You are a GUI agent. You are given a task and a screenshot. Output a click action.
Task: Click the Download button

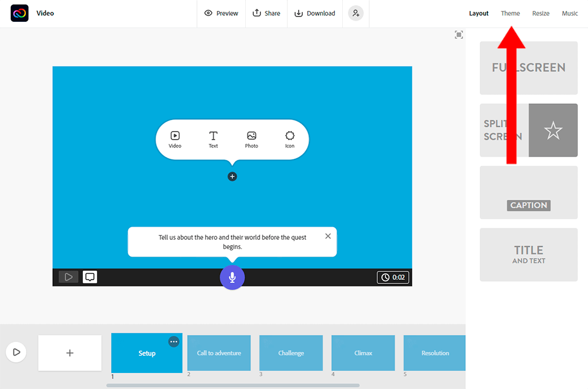[315, 14]
